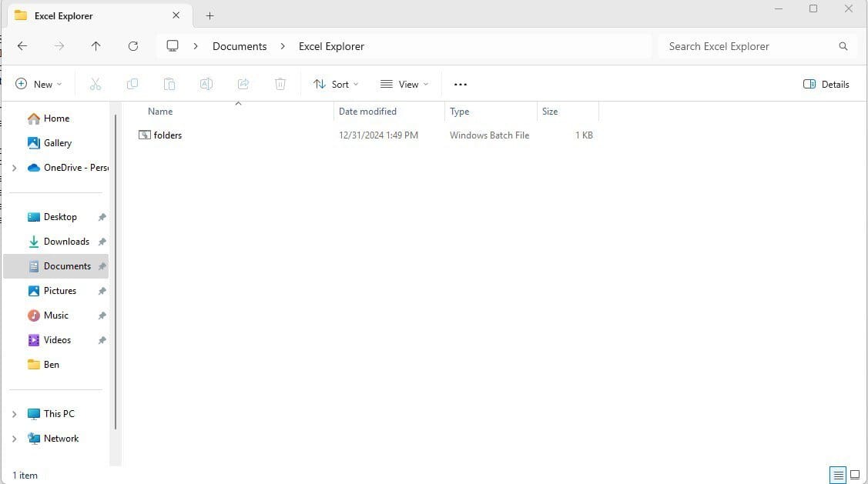Viewport: 868px width, 484px height.
Task: Open the See more menu
Action: click(460, 84)
